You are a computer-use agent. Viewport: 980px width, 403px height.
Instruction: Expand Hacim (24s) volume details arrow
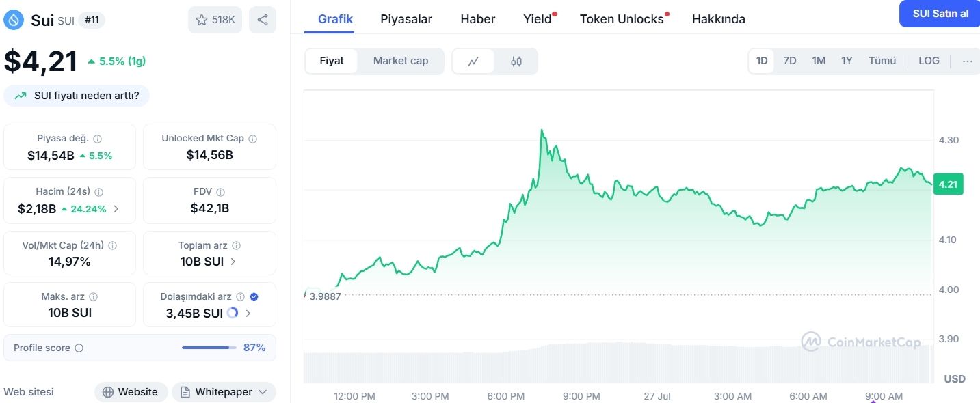116,209
